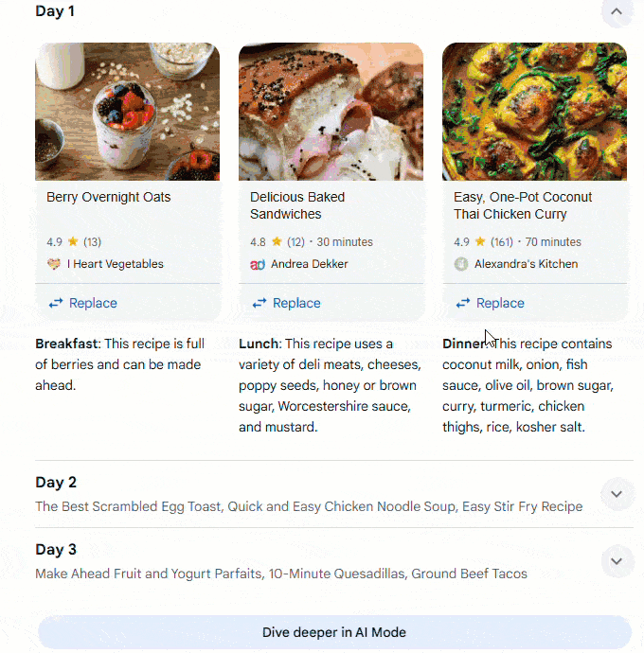
Task: Expand the Day 3 chevron
Action: [x=617, y=561]
